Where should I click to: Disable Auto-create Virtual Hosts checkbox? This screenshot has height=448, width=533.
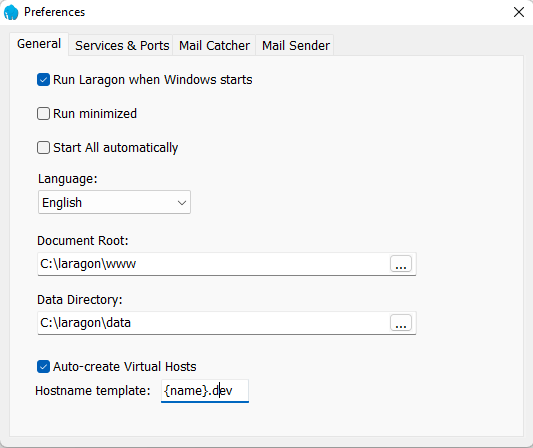tap(44, 367)
